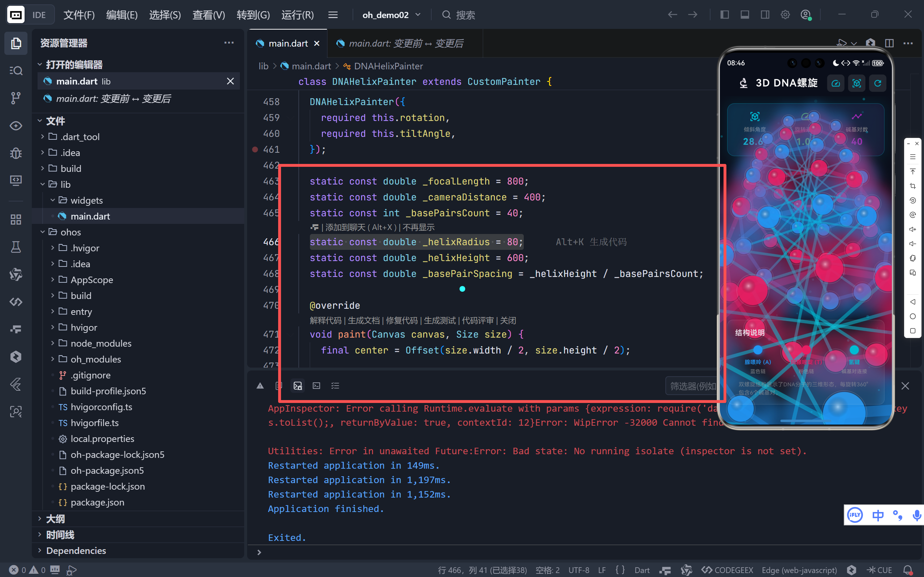The image size is (924, 577).
Task: Click 添加到聊天 inline hint link
Action: (345, 227)
